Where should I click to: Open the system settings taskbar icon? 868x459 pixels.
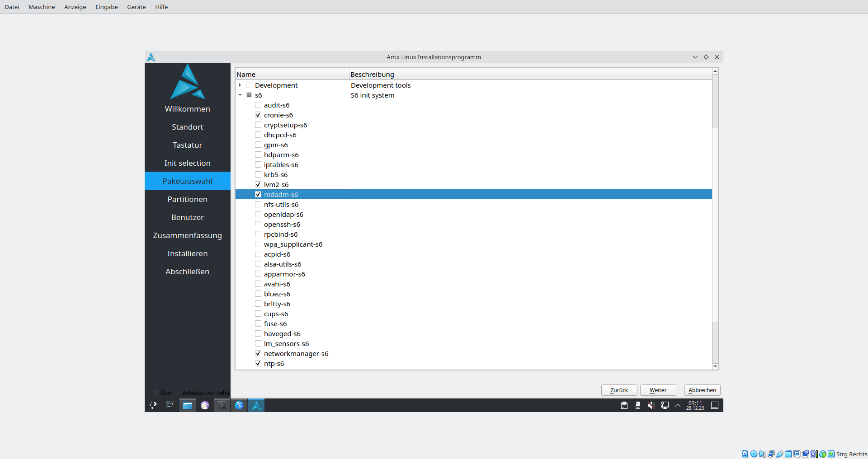tap(170, 405)
